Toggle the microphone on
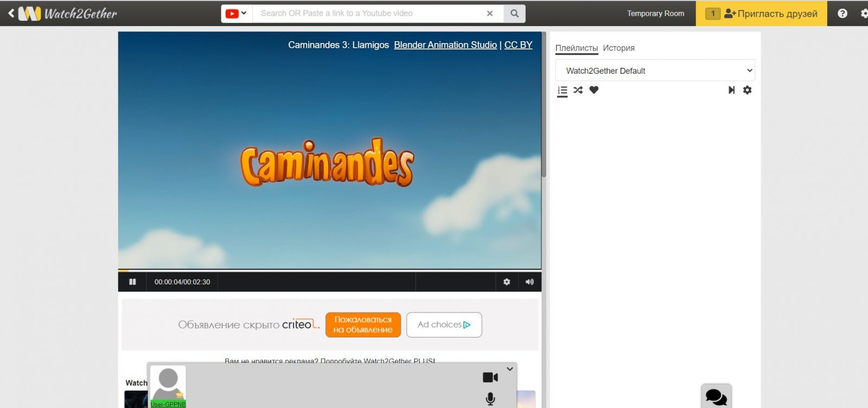This screenshot has width=868, height=408. click(x=490, y=399)
